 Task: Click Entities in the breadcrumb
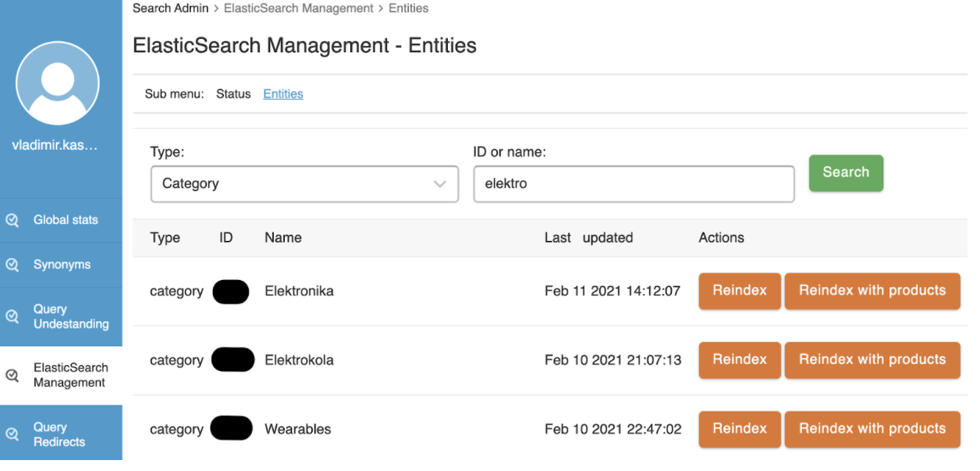[408, 9]
